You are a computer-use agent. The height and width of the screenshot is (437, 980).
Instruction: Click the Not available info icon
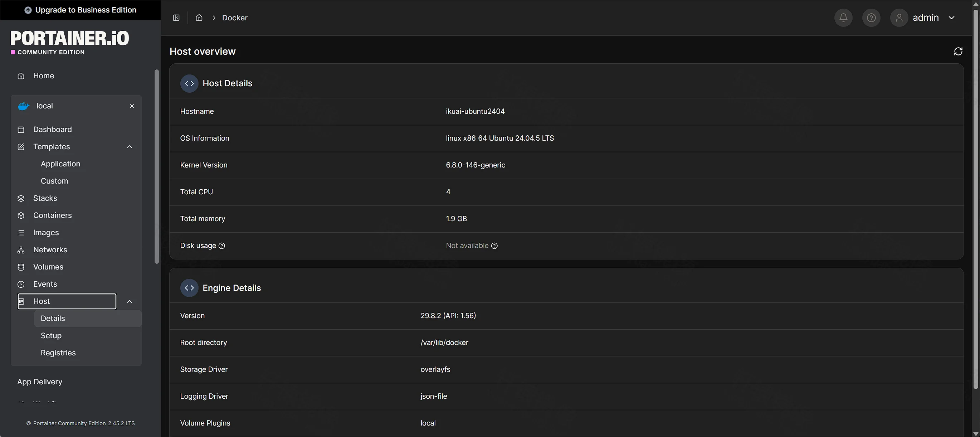[x=494, y=246]
